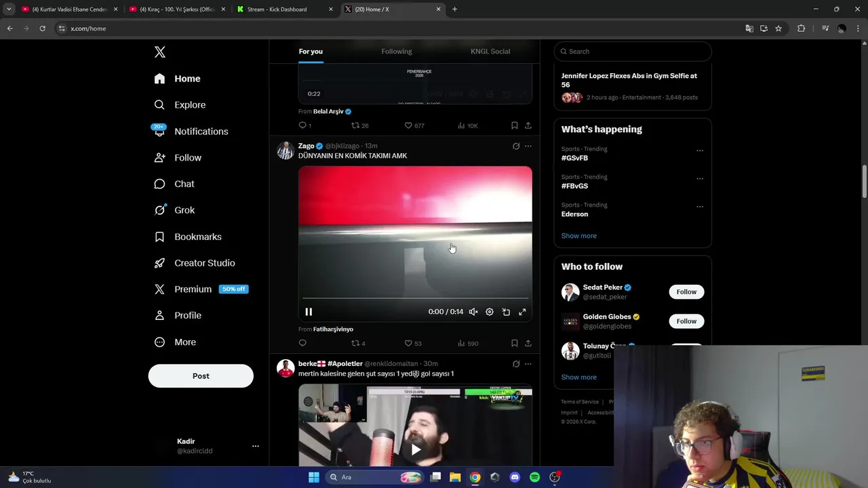
Task: Show more who-to-follow suggestions
Action: [579, 378]
